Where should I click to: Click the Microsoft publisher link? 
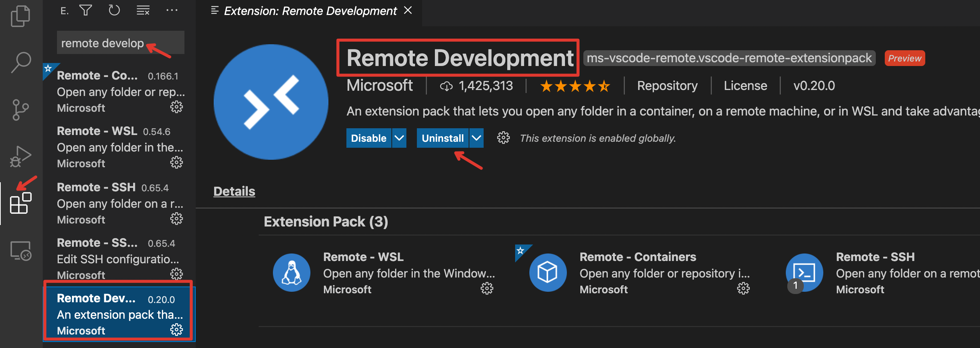379,85
